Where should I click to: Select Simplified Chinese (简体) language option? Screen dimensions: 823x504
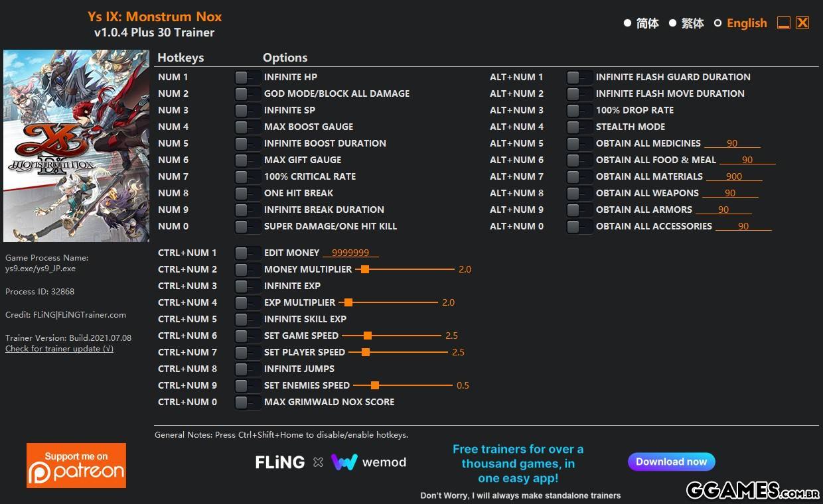pos(627,23)
